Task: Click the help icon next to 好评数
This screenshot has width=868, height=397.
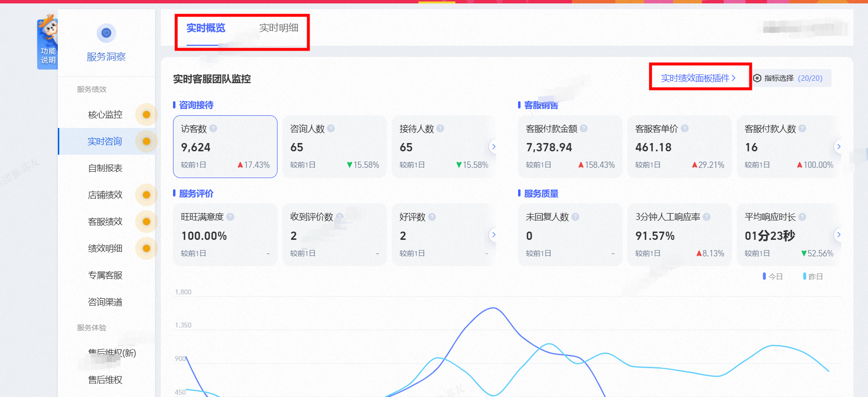Action: pos(432,217)
